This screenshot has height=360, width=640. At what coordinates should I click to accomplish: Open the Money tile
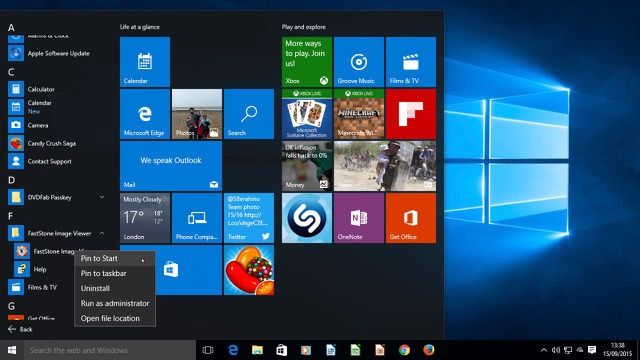(x=307, y=166)
